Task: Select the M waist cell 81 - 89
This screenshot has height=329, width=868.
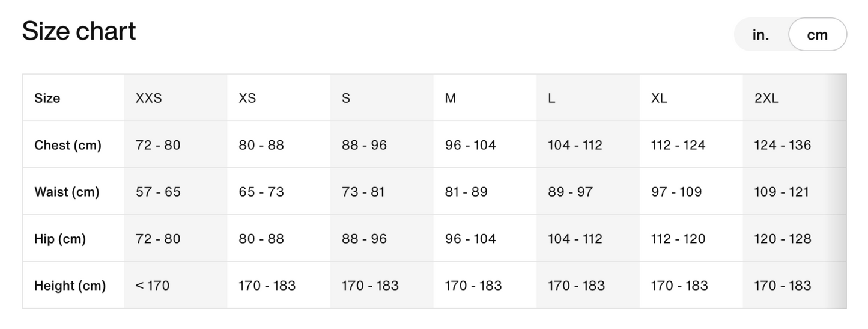Action: [x=466, y=192]
